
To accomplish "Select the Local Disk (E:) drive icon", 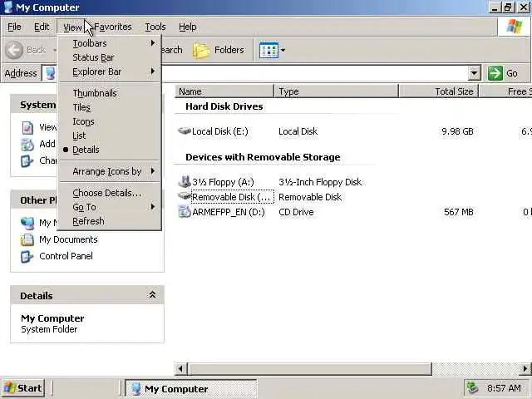I will (185, 131).
